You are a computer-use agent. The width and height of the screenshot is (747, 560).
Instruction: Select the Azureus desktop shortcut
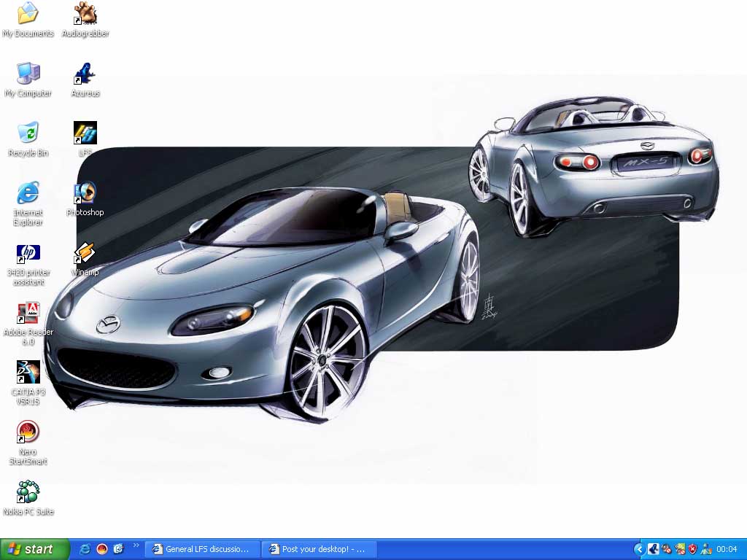click(x=85, y=79)
